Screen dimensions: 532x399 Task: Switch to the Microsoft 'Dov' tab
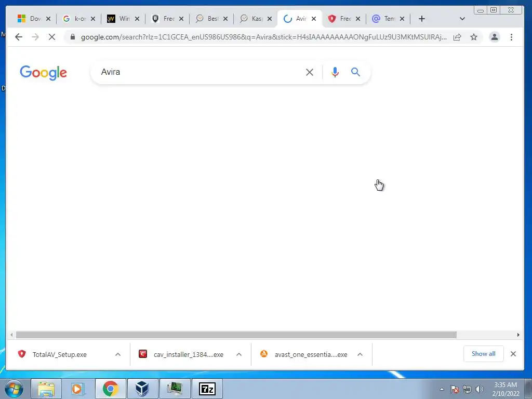pos(30,19)
